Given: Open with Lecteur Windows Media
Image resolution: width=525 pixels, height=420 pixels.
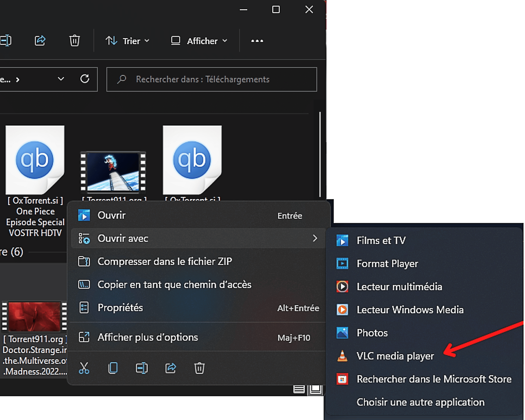Looking at the screenshot, I should pos(424,310).
